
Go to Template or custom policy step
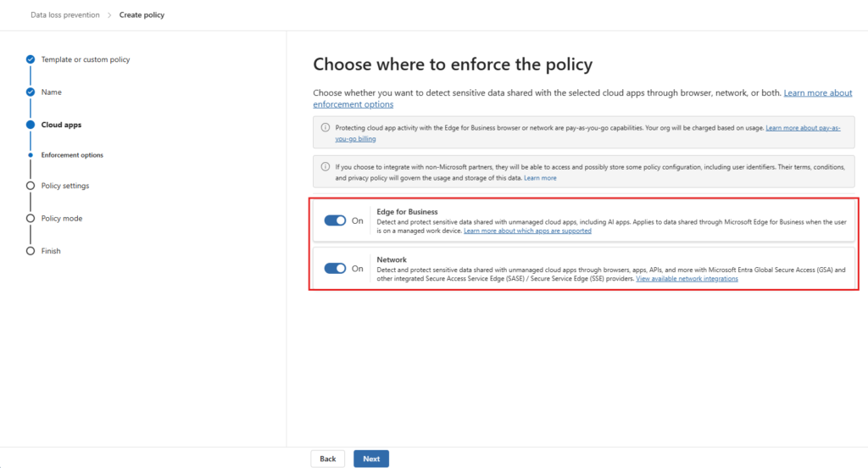[85, 59]
